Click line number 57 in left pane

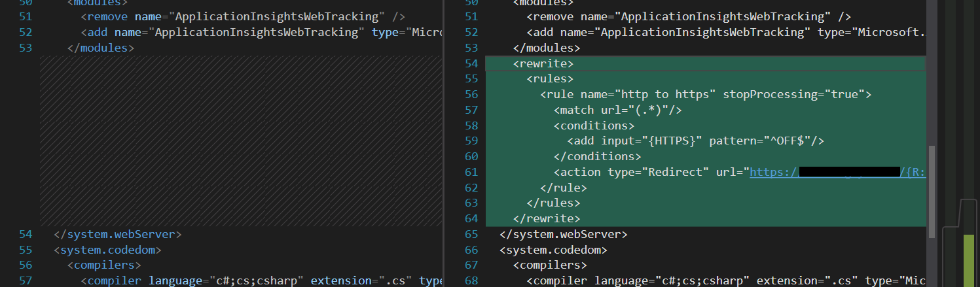(25, 281)
